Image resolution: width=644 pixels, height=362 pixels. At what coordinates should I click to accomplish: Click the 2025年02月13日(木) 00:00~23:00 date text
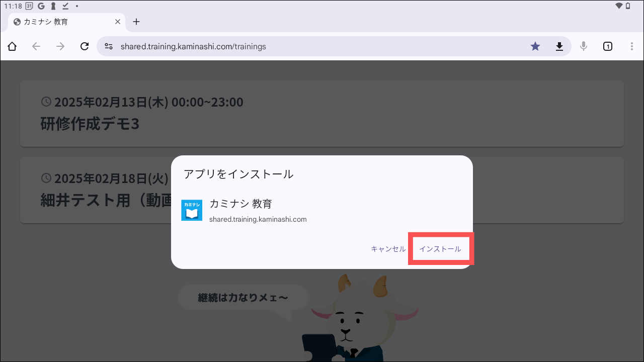coord(148,102)
